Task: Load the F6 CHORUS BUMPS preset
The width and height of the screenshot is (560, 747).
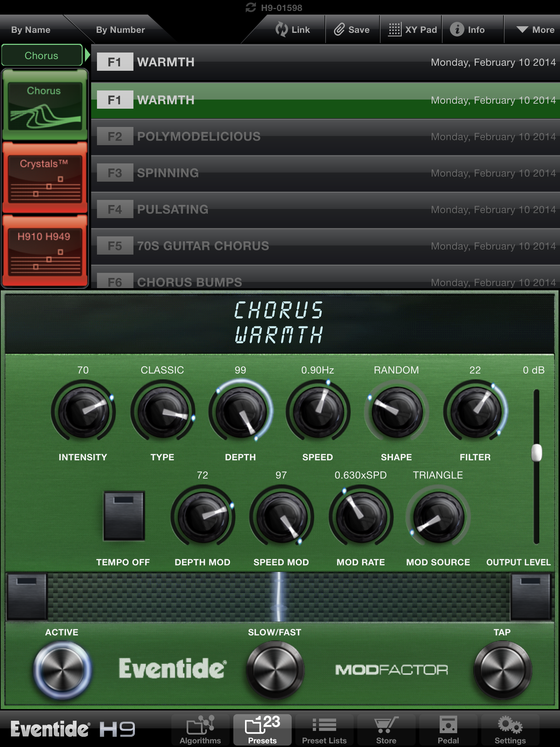Action: coord(325,277)
